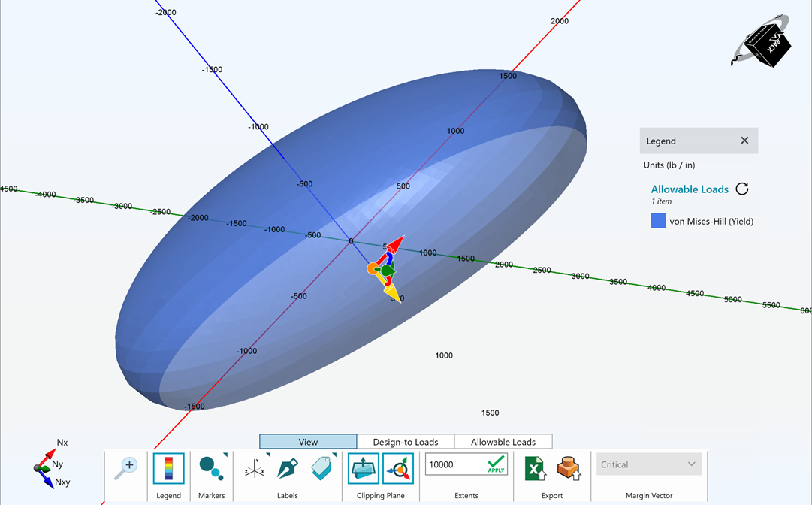Click the '1 item' legend count
Image resolution: width=812 pixels, height=505 pixels.
click(661, 201)
